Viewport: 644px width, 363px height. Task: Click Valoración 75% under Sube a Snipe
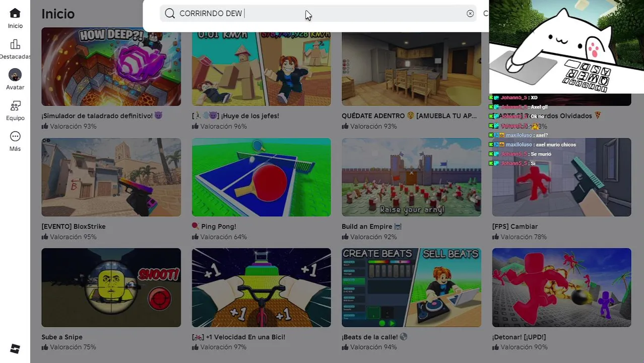pyautogui.click(x=69, y=347)
